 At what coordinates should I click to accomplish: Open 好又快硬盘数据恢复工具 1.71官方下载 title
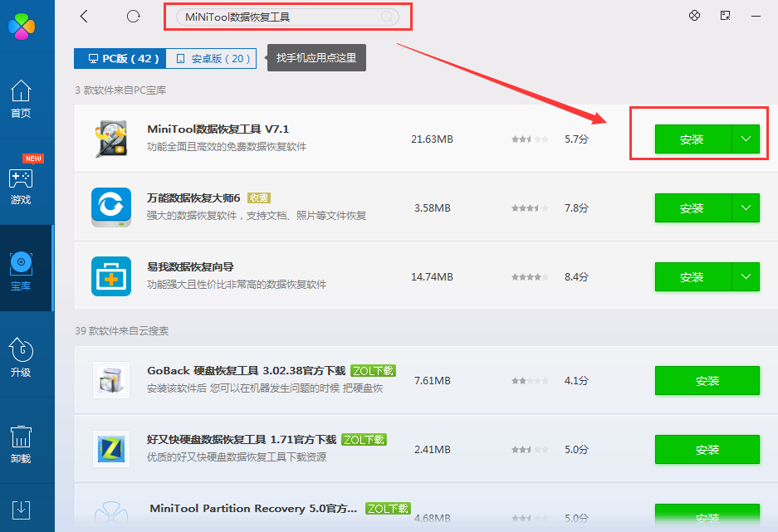tap(242, 439)
